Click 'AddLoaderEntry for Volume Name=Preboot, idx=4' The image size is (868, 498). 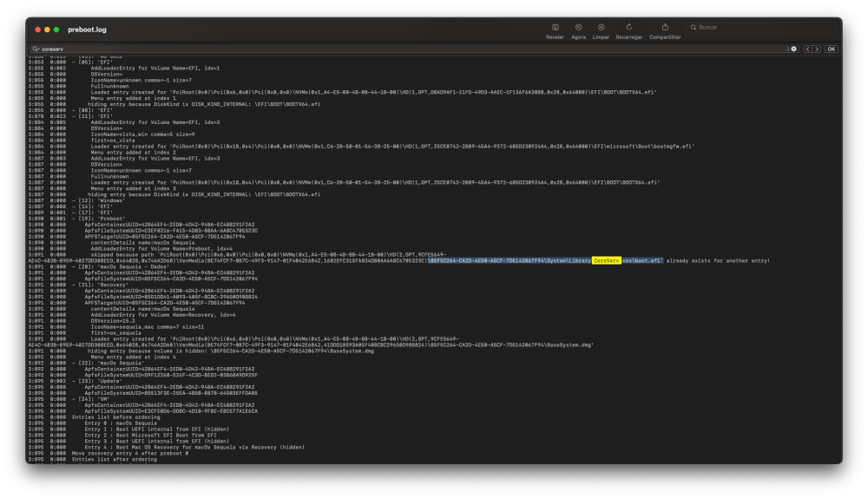pos(161,248)
